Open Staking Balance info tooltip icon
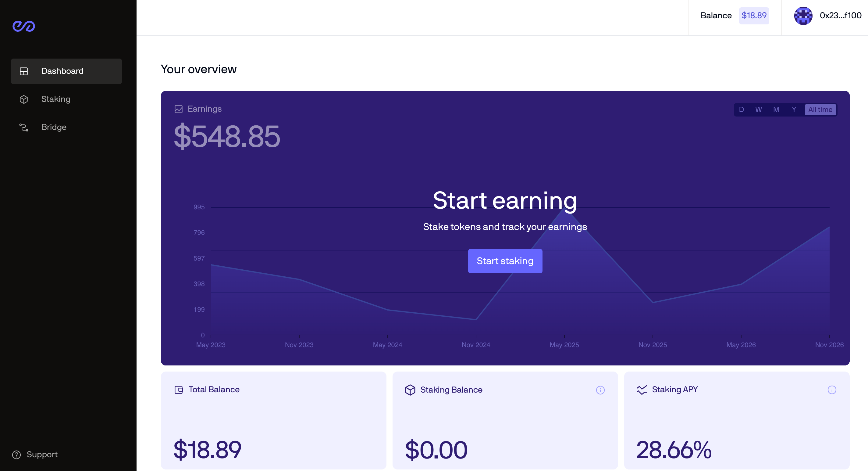868x471 pixels. 600,390
